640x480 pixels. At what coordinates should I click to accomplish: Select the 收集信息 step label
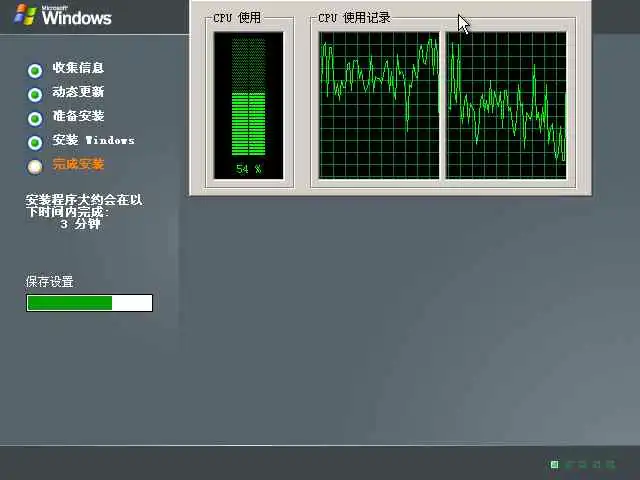[x=78, y=68]
